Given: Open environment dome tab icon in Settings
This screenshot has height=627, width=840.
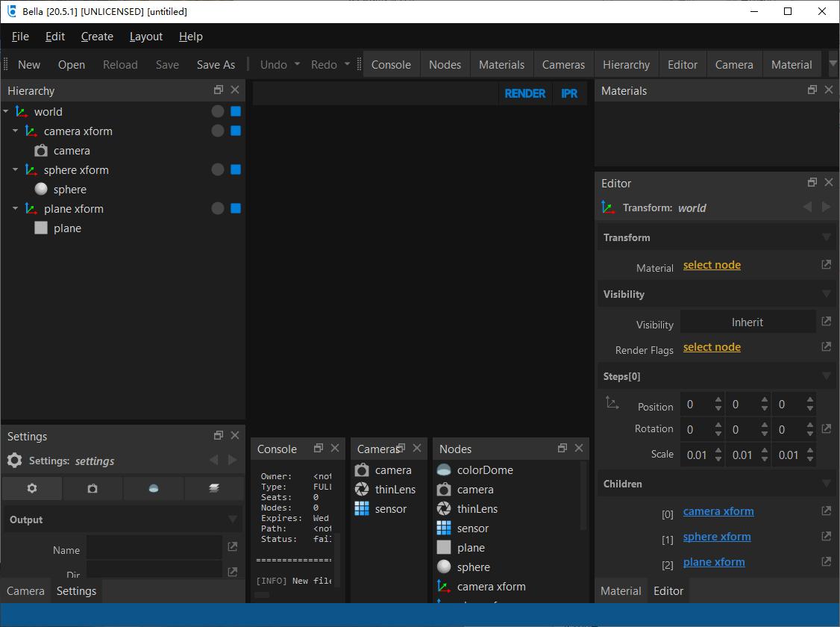Looking at the screenshot, I should click(x=153, y=488).
